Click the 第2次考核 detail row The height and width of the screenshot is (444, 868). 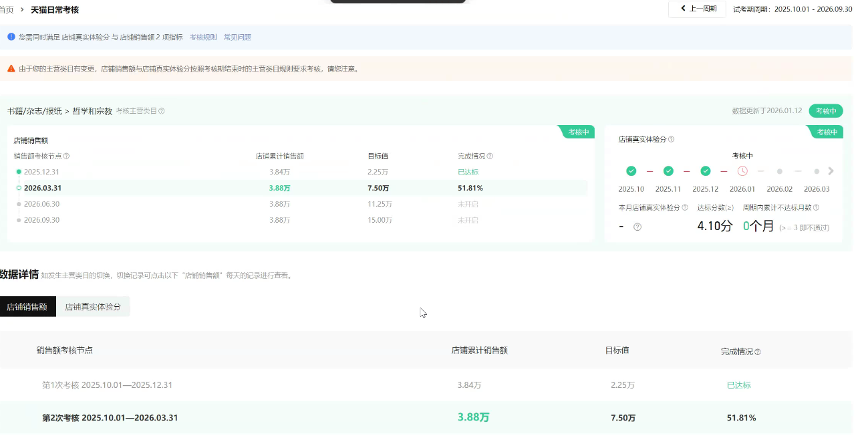click(110, 418)
